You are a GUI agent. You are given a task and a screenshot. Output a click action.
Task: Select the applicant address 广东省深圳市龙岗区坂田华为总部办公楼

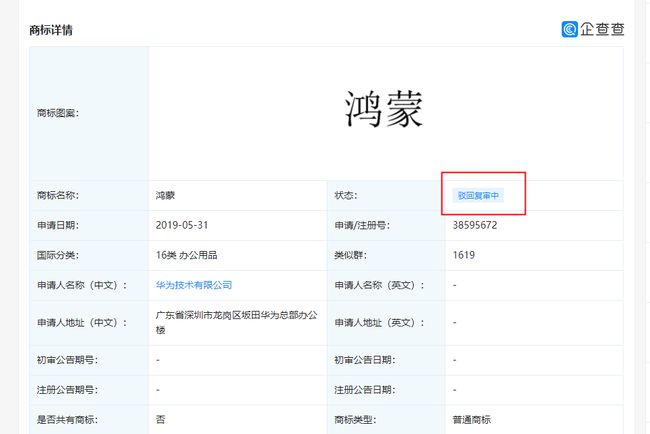[x=236, y=322]
